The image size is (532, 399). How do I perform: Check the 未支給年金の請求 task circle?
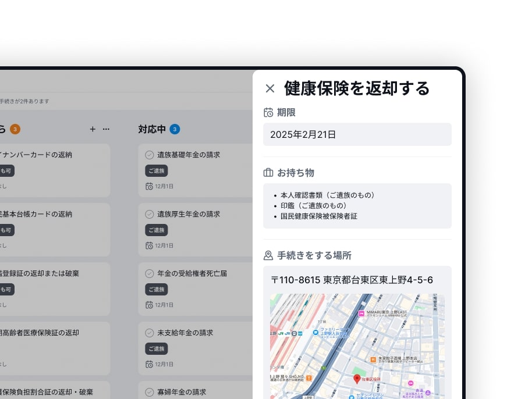click(x=150, y=333)
